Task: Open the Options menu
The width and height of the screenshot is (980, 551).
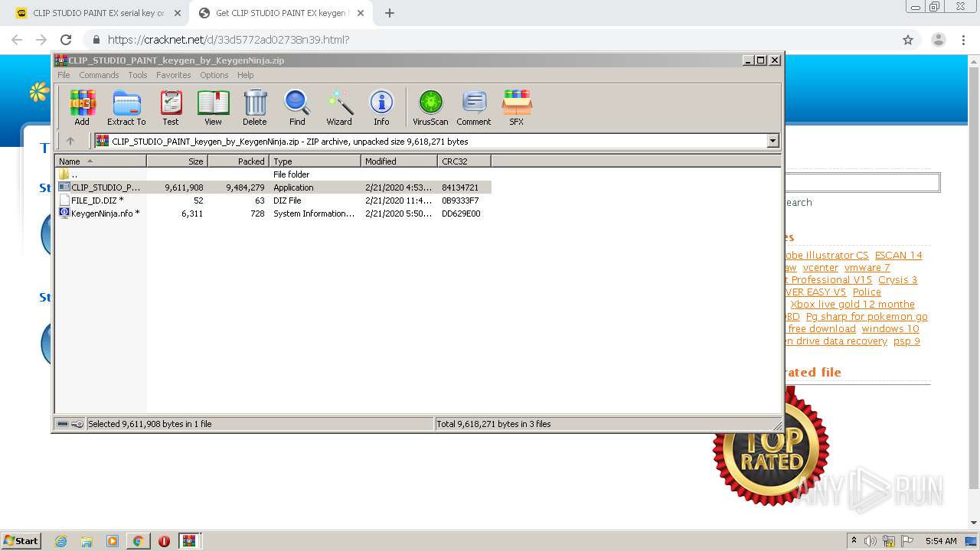Action: pyautogui.click(x=214, y=75)
